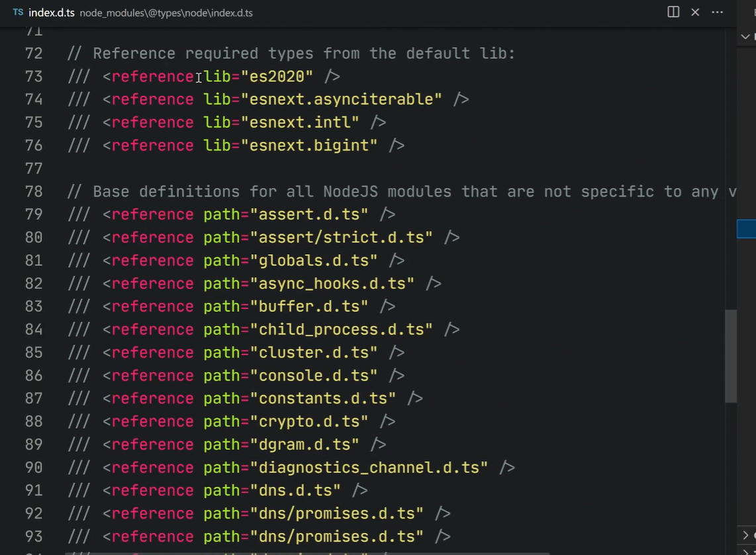756x555 pixels.
Task: Click the TS file type icon
Action: coord(19,12)
